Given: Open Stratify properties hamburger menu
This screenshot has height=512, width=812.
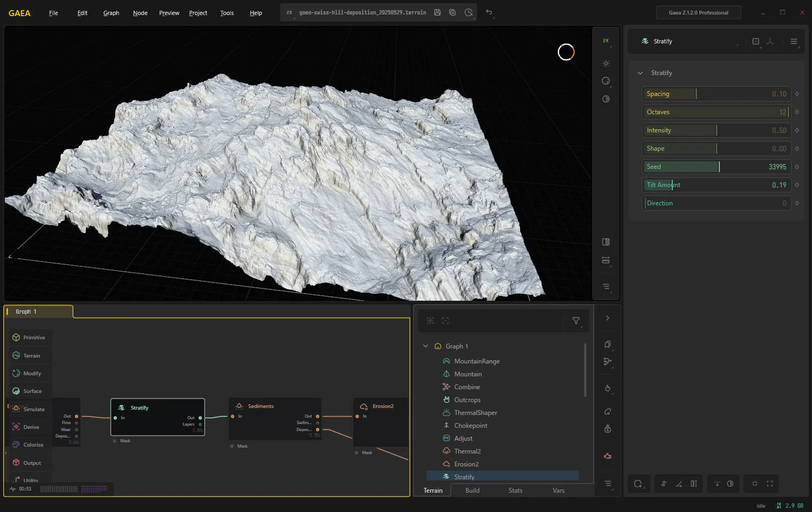Looking at the screenshot, I should click(794, 41).
